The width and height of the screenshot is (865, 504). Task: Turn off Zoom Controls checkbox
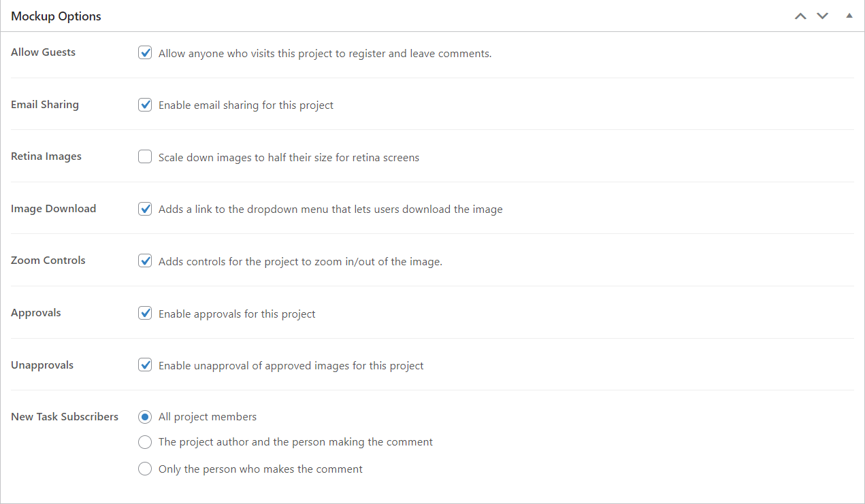click(145, 261)
